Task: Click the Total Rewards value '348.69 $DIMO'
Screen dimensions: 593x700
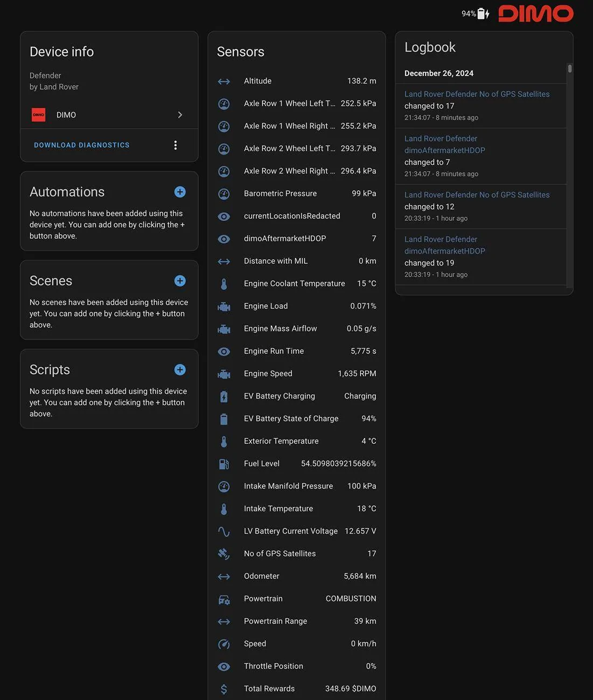Action: (351, 689)
